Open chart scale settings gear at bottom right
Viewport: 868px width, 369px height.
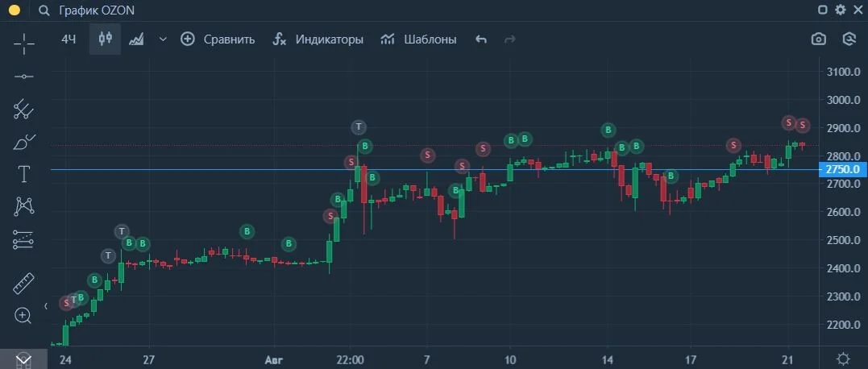click(842, 358)
